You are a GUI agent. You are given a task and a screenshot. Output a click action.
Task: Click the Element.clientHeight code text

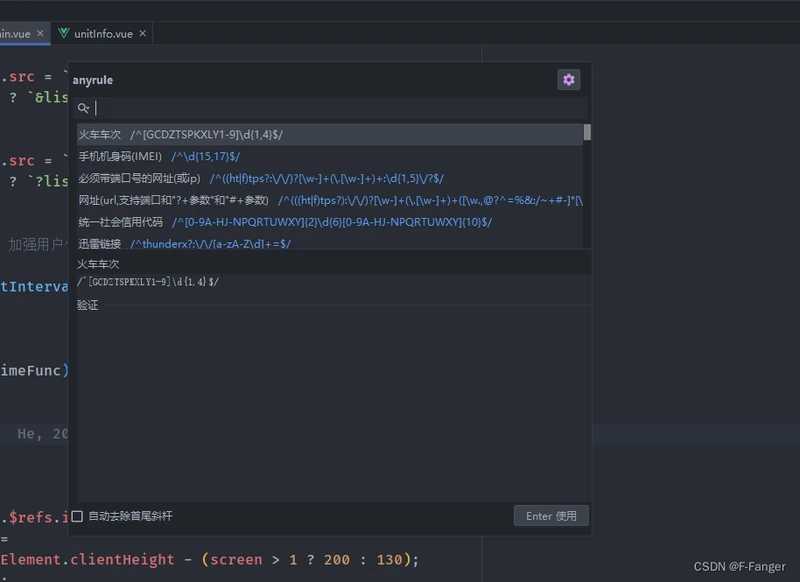coord(88,560)
